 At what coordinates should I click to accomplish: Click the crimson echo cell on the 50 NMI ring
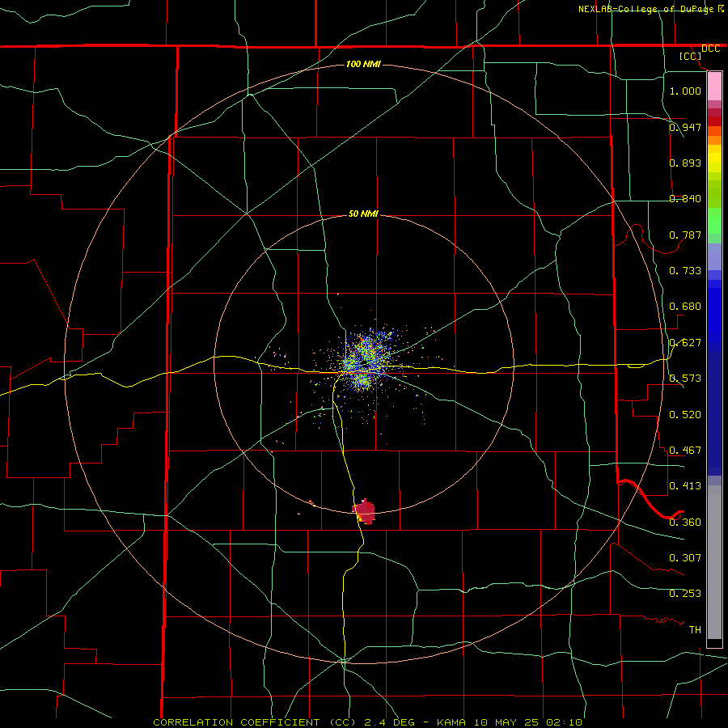pos(365,511)
